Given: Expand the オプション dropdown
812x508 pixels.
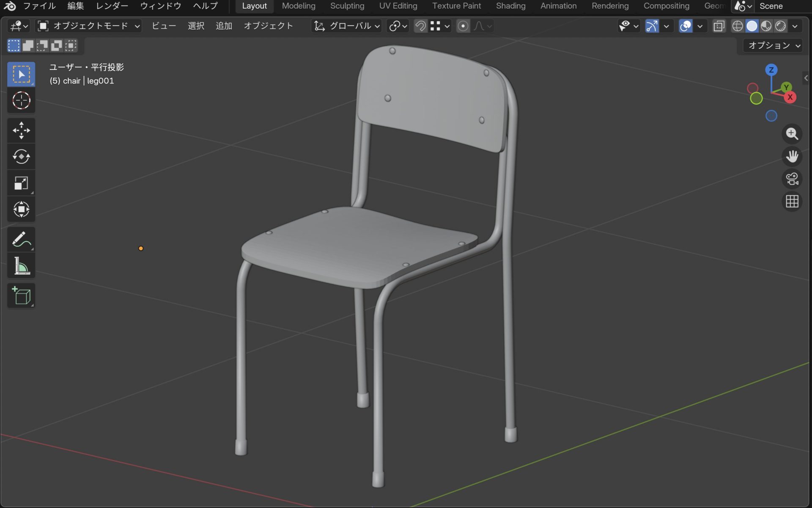Looking at the screenshot, I should (x=774, y=46).
